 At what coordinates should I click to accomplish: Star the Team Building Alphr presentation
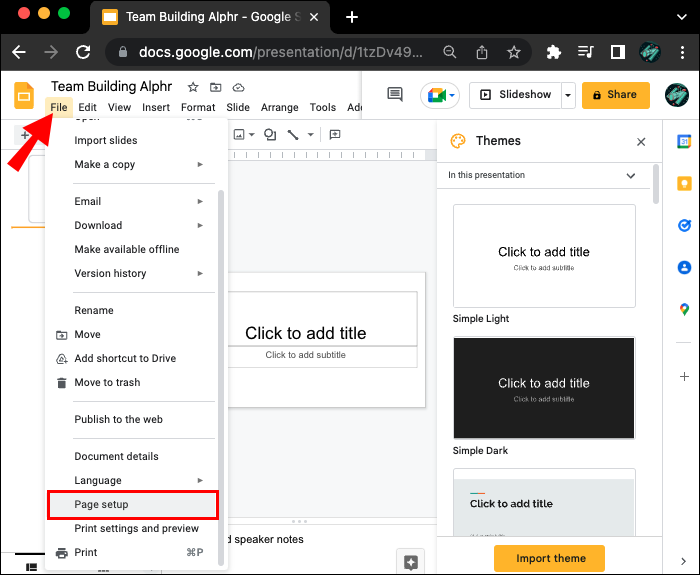pos(193,88)
